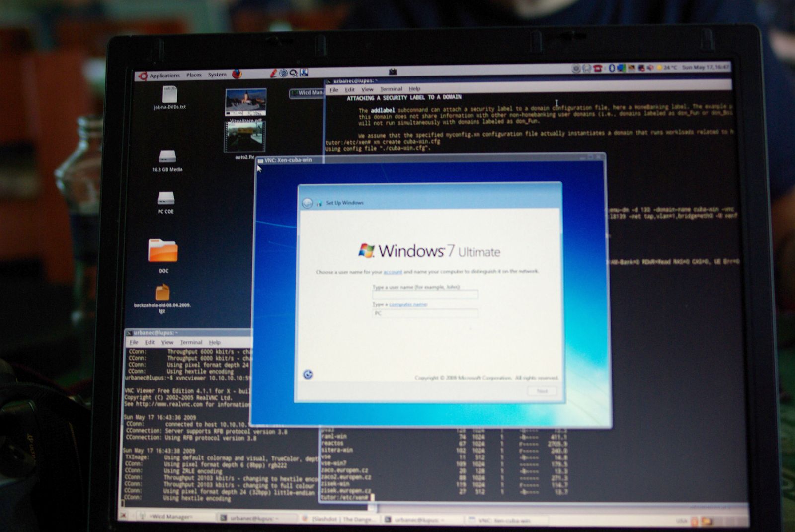
Task: Open the Places menu
Action: click(x=194, y=75)
